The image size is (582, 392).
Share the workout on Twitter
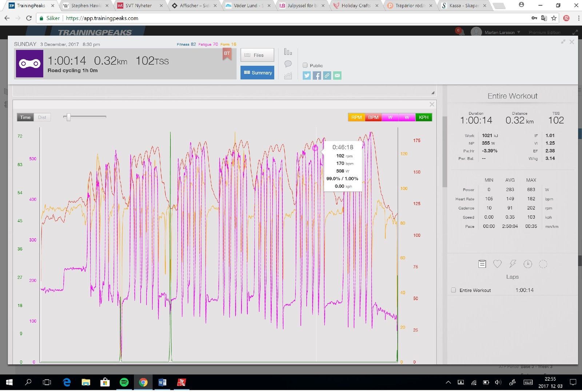pyautogui.click(x=307, y=76)
